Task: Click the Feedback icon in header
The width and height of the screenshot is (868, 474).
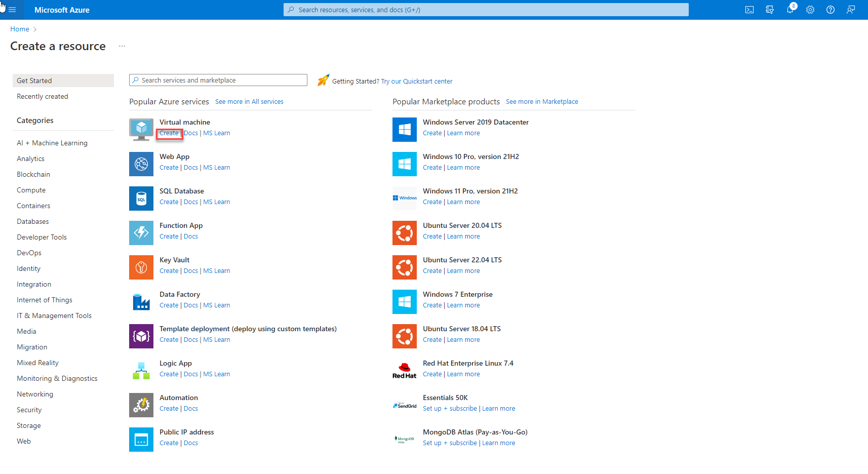Action: click(x=851, y=10)
